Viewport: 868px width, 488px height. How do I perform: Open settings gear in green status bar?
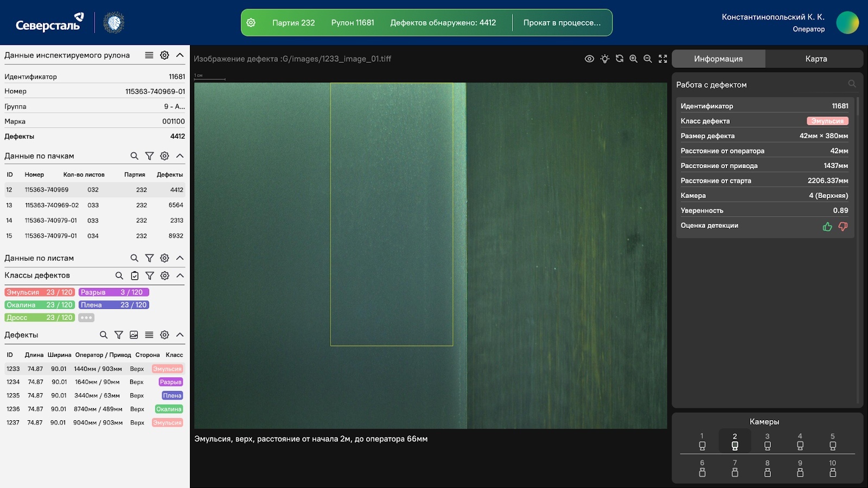click(251, 23)
